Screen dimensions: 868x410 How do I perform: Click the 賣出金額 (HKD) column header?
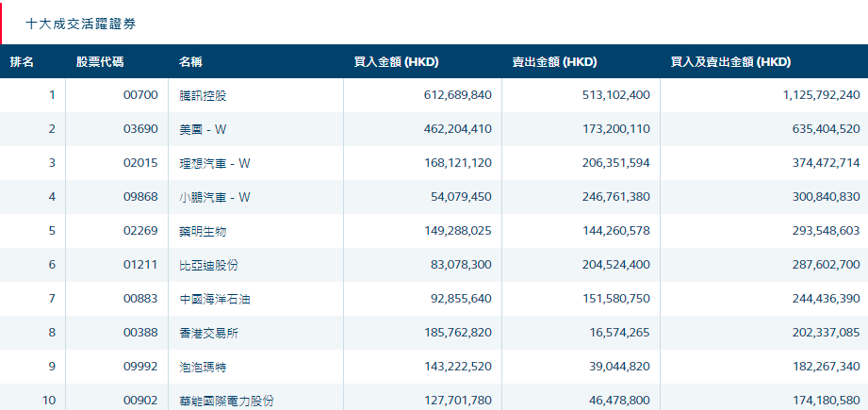tap(555, 62)
